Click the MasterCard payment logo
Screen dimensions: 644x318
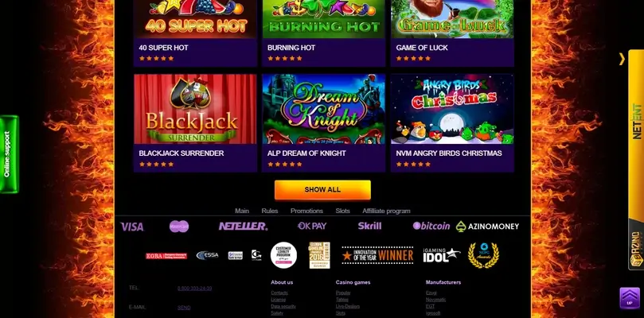[x=179, y=226]
